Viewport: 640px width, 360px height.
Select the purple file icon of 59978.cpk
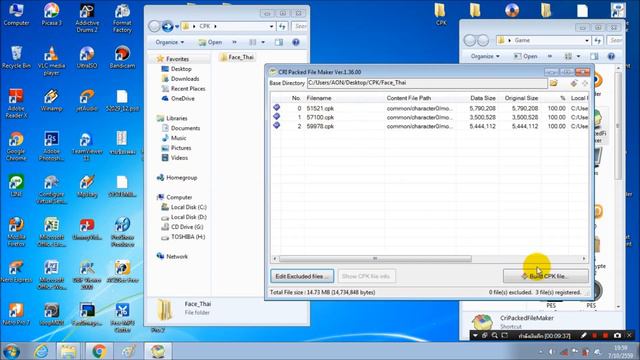pyautogui.click(x=276, y=126)
